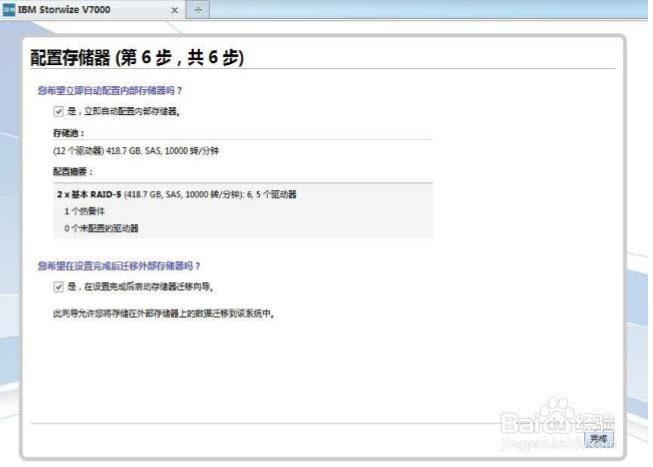Screen dimensions: 653x467
Task: Select the IBM Storwize V7000 browser tab
Action: [92, 10]
